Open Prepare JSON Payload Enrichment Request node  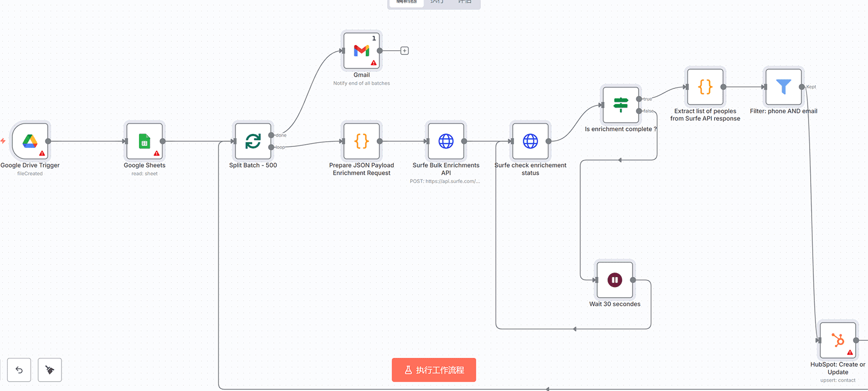(x=361, y=141)
